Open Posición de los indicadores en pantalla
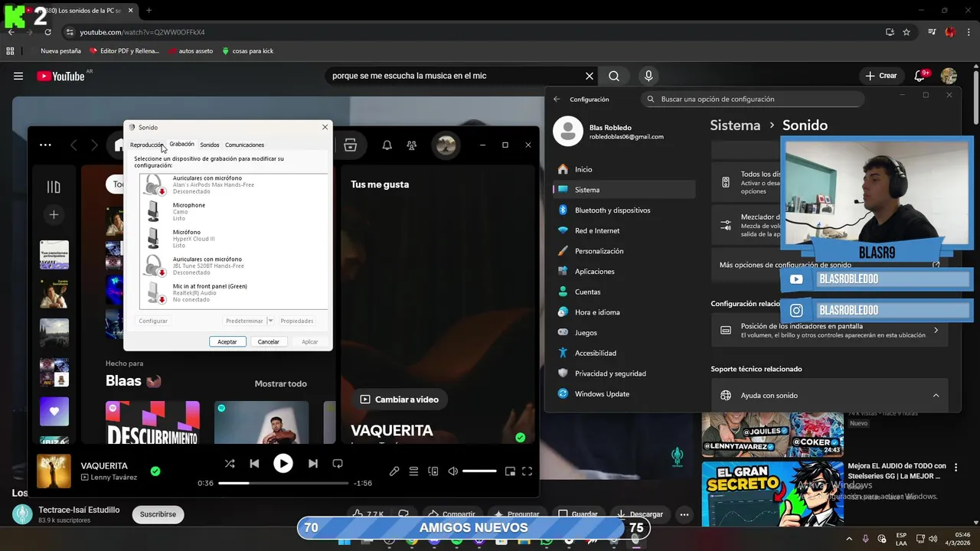 829,330
